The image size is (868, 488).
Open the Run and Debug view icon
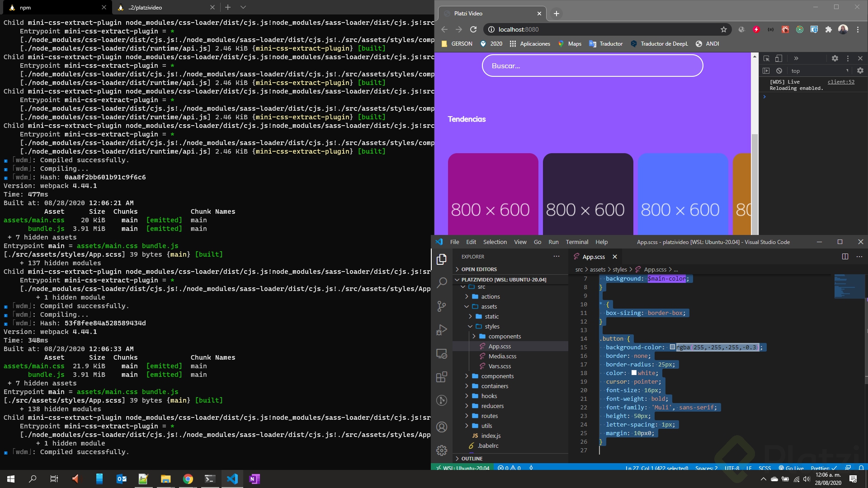point(442,330)
